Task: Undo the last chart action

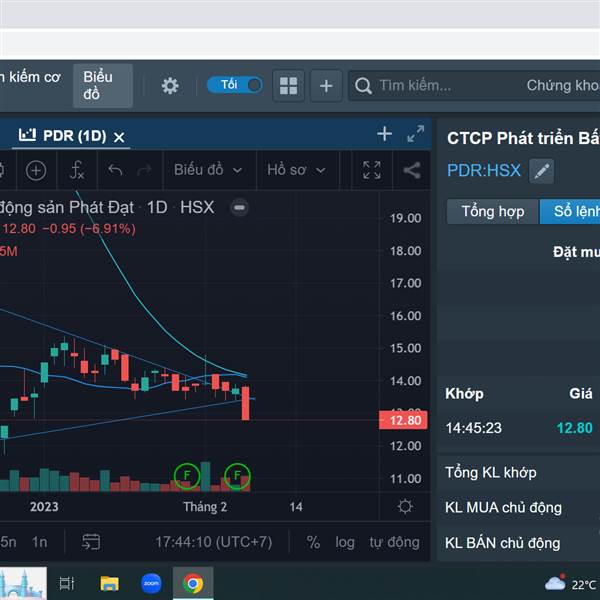Action: tap(115, 170)
